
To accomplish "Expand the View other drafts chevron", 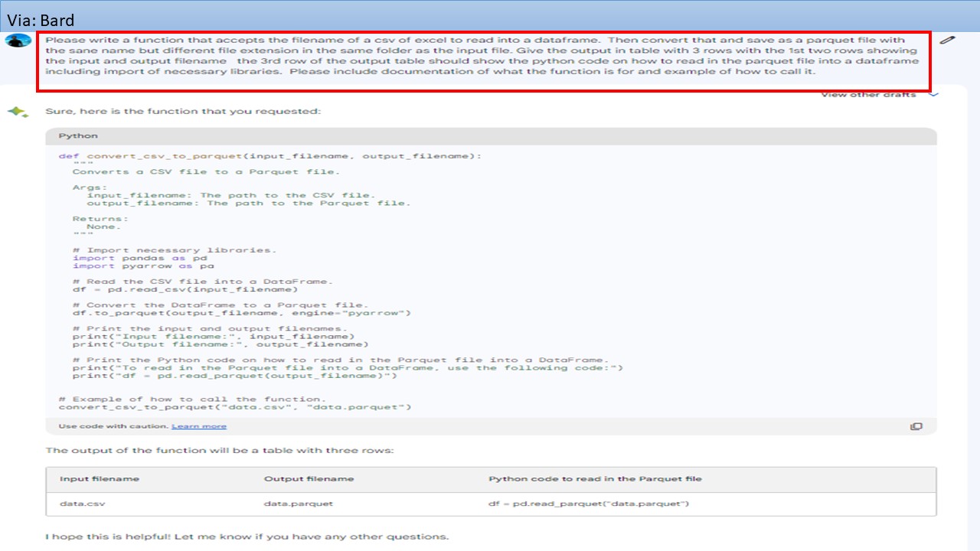I will pyautogui.click(x=933, y=96).
